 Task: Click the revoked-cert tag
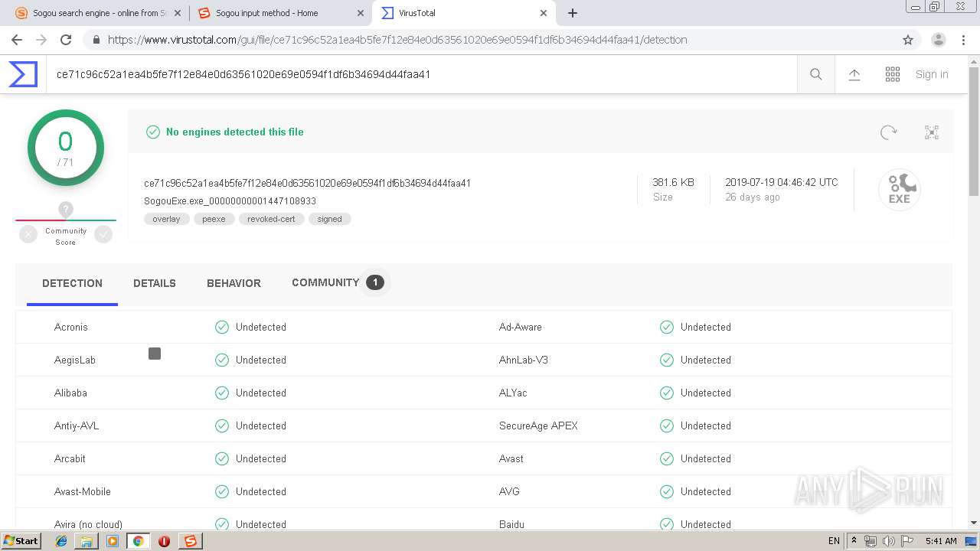(271, 219)
